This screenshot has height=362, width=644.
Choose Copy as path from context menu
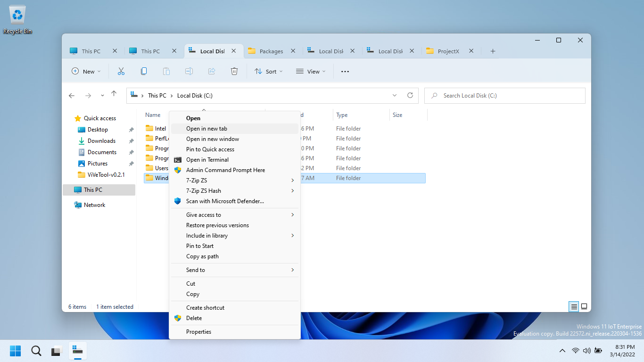coord(235,256)
